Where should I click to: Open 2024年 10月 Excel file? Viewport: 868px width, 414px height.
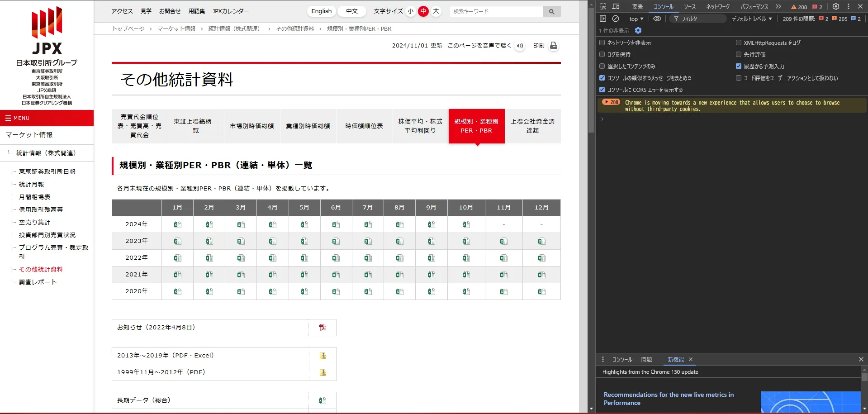[466, 224]
